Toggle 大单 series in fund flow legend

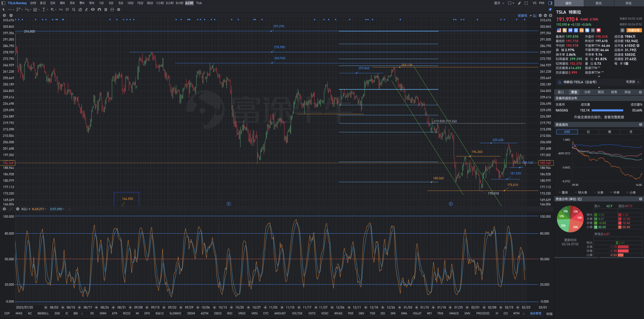click(x=599, y=192)
